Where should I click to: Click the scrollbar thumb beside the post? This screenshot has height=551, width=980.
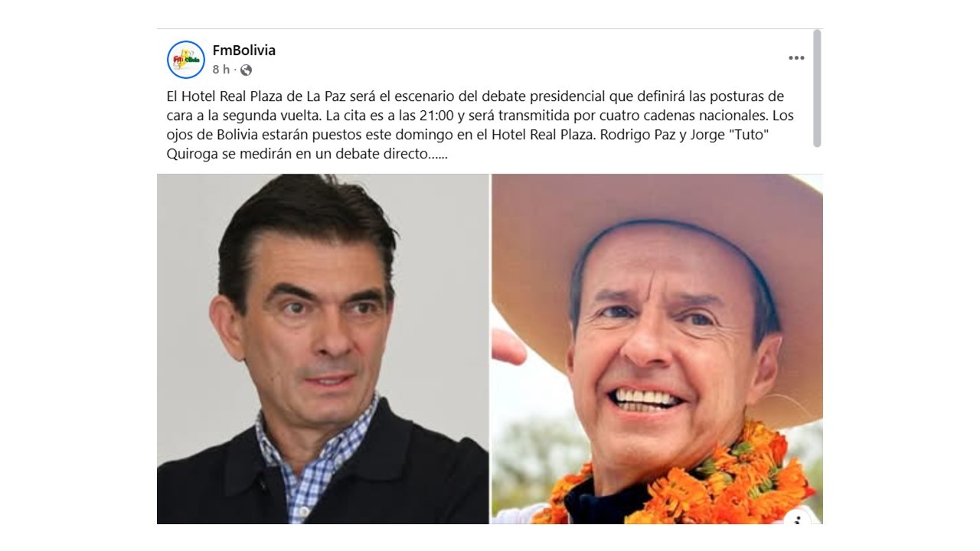tap(817, 88)
